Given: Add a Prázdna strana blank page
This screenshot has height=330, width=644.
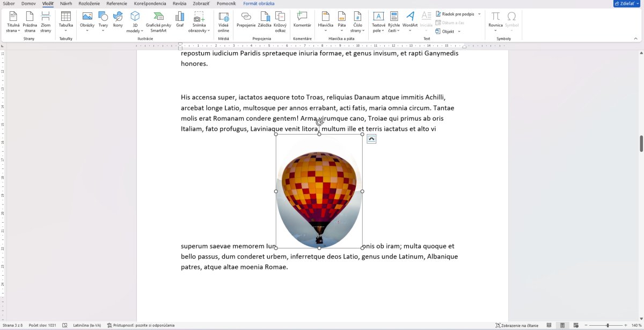Looking at the screenshot, I should coord(30,23).
